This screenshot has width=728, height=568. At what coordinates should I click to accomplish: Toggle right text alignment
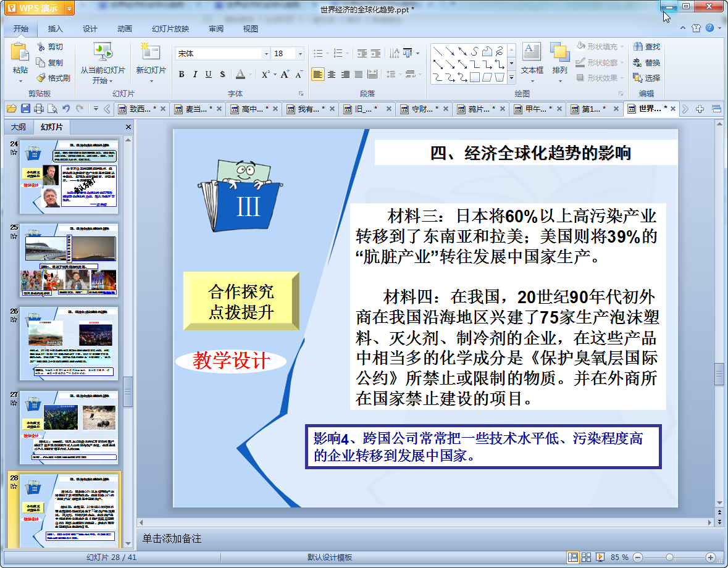coord(345,74)
